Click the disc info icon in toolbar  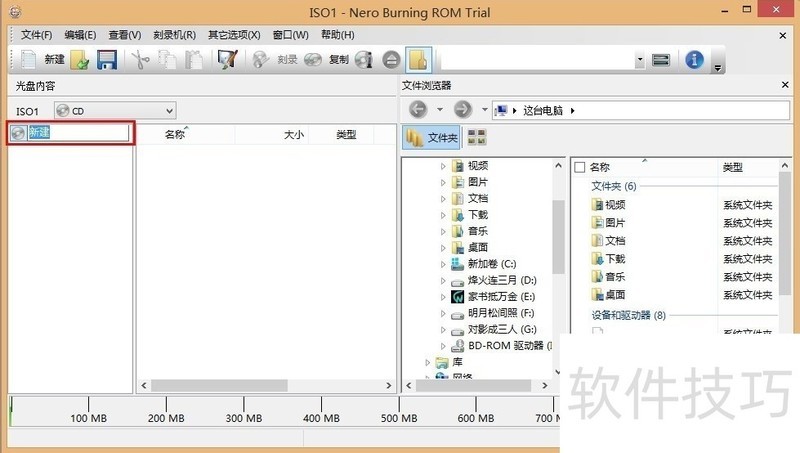point(364,60)
